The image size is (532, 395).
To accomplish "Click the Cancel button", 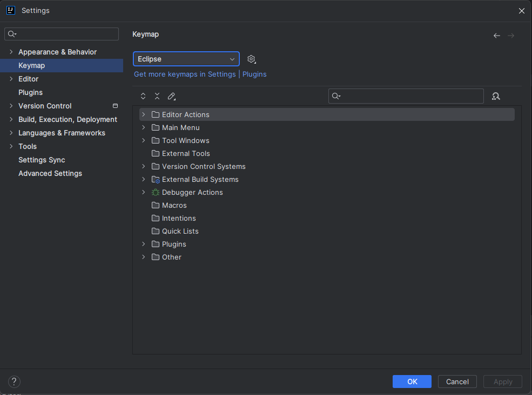I will tap(457, 382).
